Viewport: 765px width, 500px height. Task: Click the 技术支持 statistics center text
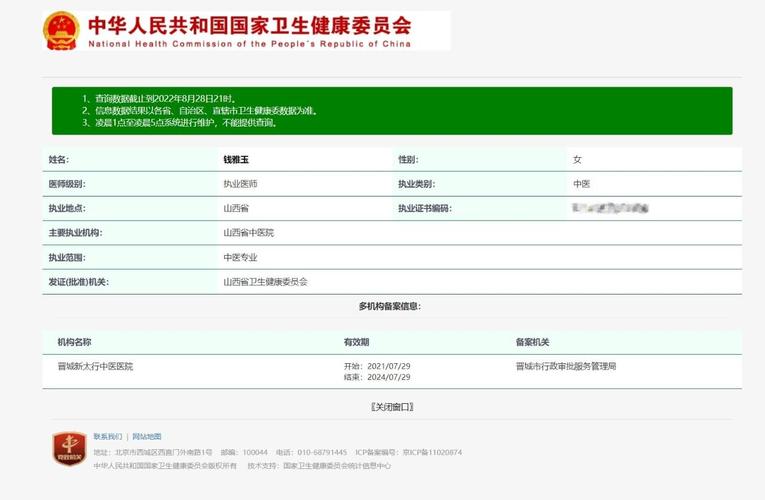click(319, 466)
